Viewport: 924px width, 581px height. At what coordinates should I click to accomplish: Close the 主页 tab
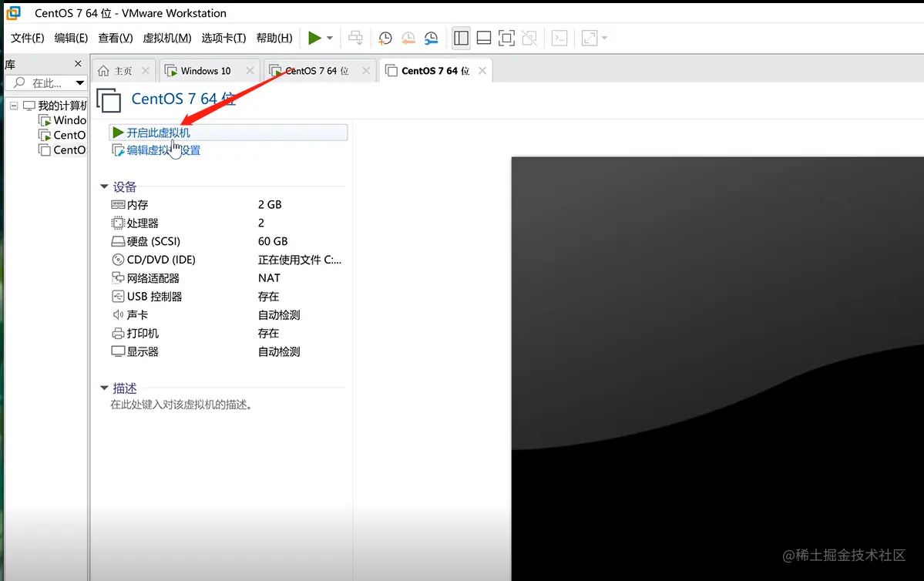[146, 71]
